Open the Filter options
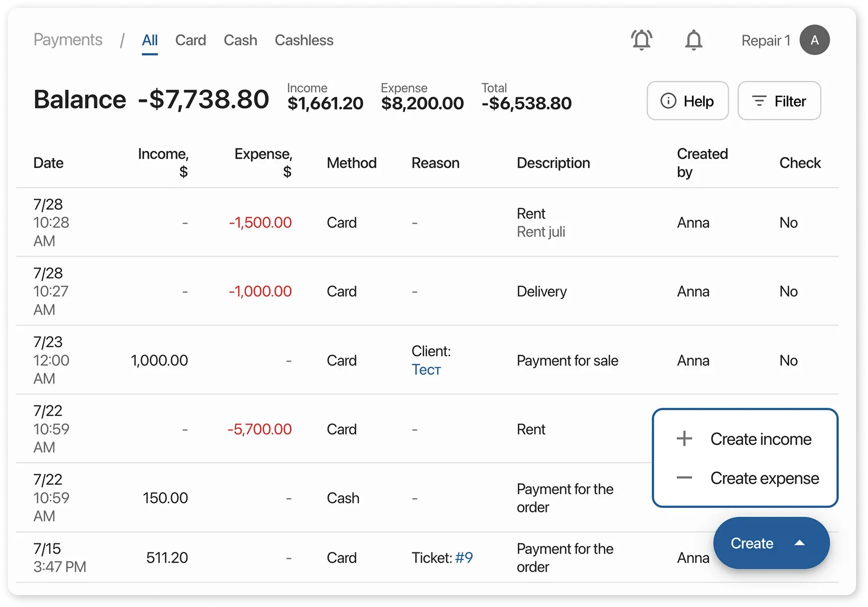 [x=779, y=101]
